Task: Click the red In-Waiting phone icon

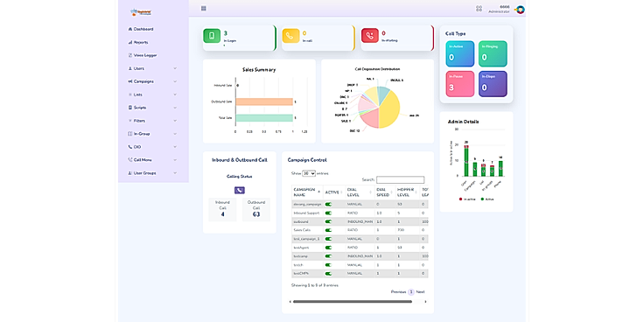Action: click(369, 36)
